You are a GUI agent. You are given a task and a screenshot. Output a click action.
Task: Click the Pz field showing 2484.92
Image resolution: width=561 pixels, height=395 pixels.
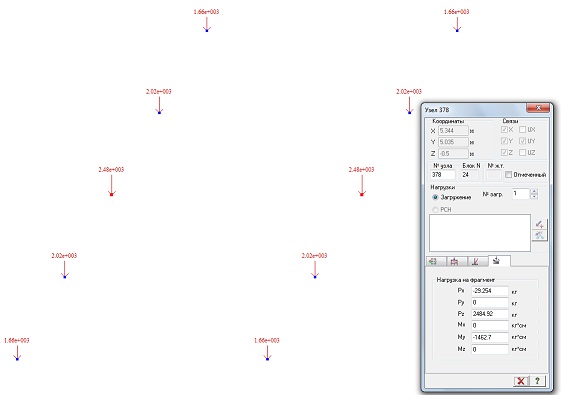(x=489, y=314)
